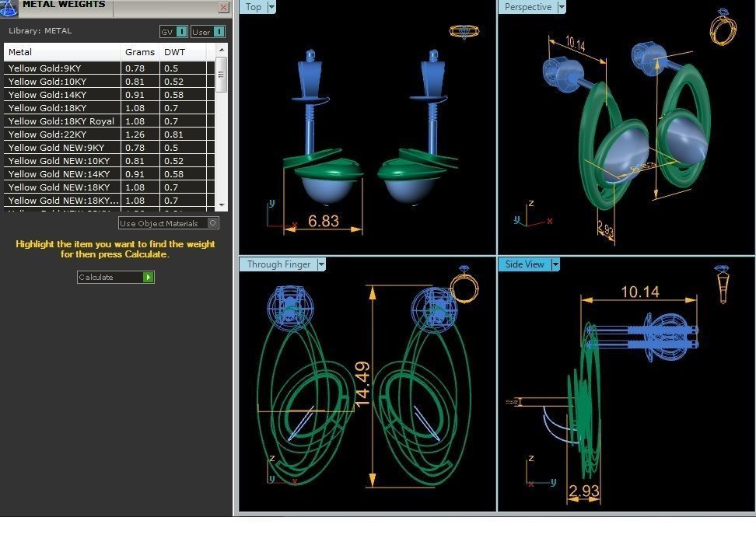
Task: Click the scroll down arrow of metal list
Action: click(x=222, y=205)
